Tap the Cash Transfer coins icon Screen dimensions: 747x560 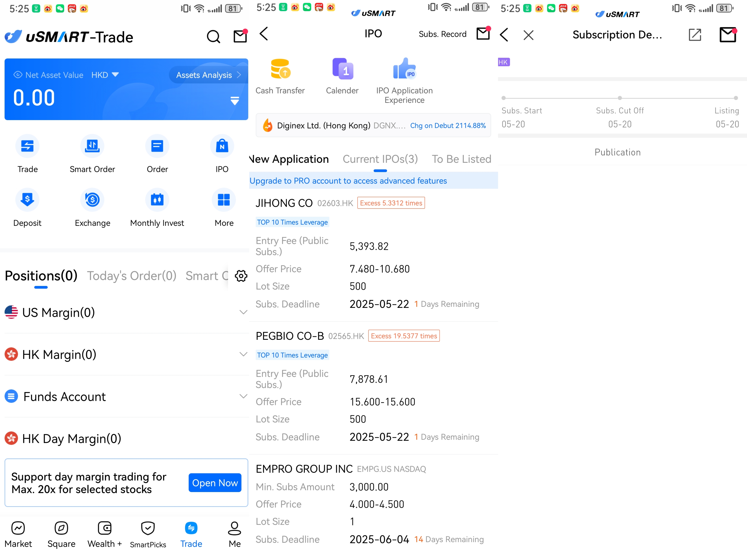click(280, 69)
